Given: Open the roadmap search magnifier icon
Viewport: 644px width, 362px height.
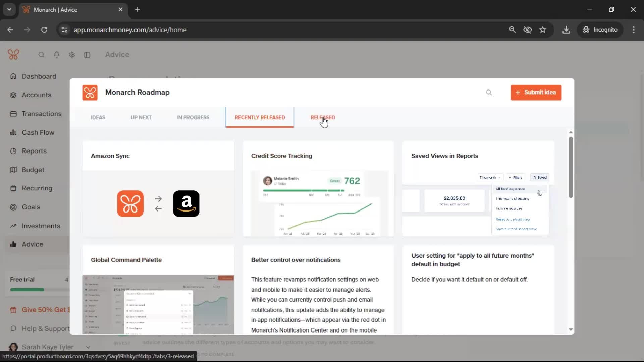Looking at the screenshot, I should 489,93.
